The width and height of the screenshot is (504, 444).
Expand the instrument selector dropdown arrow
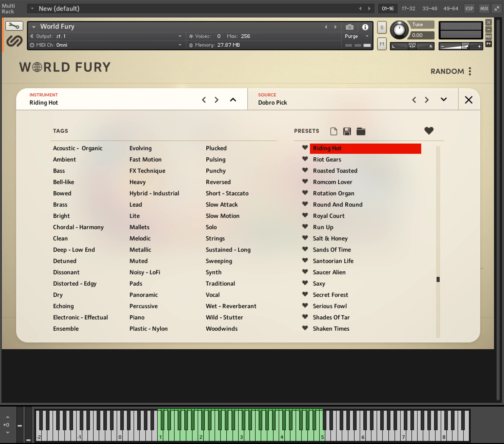233,99
